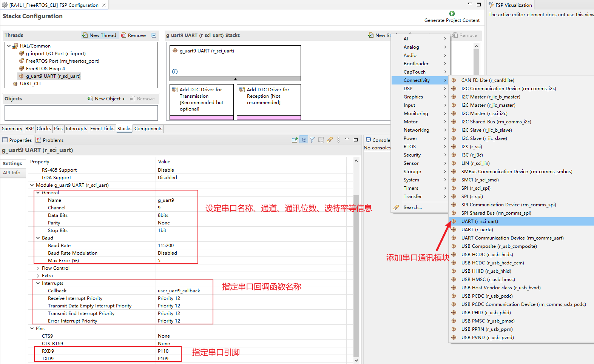Viewport: 594px width, 364px height.
Task: Open the Clocks configuration tab
Action: tap(44, 129)
